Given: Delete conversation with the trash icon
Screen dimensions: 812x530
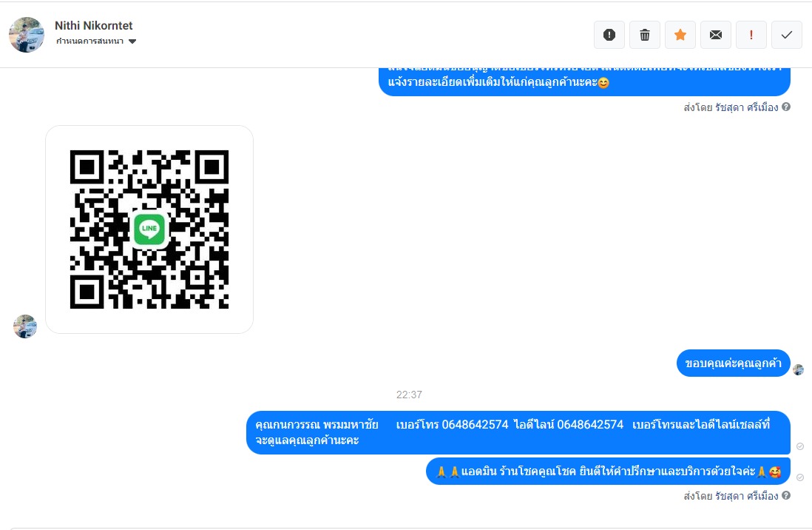Looking at the screenshot, I should click(645, 35).
